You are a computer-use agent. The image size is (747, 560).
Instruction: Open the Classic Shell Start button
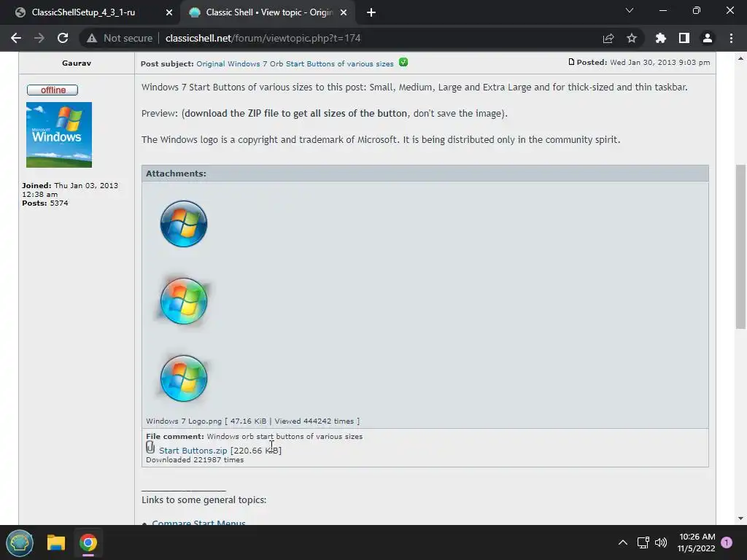pos(20,542)
